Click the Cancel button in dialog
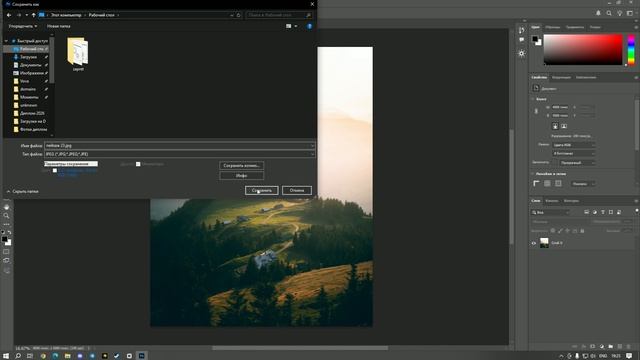The image size is (640, 360). point(297,191)
